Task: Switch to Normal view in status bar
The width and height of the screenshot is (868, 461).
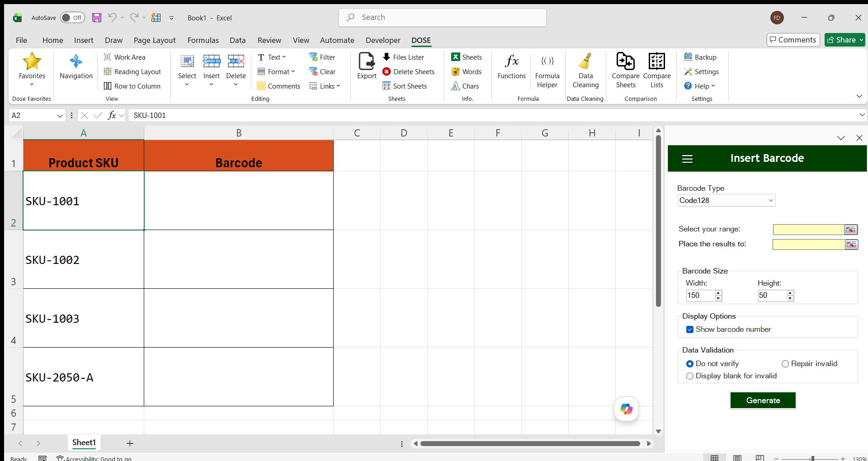Action: (714, 458)
